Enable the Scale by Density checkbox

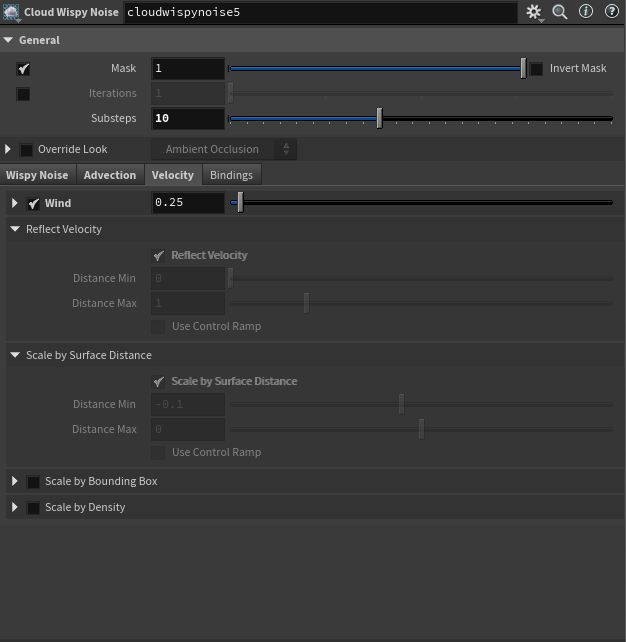coord(33,508)
